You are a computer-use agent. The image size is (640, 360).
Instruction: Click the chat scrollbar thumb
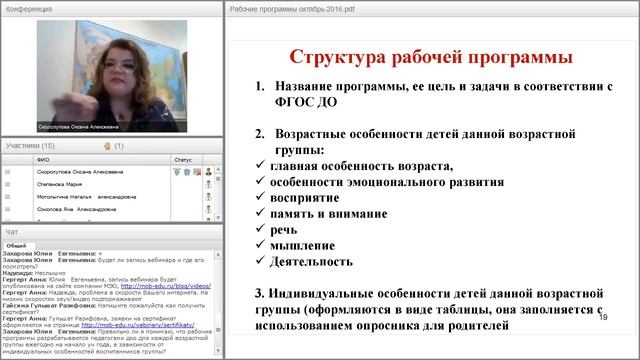(218, 330)
